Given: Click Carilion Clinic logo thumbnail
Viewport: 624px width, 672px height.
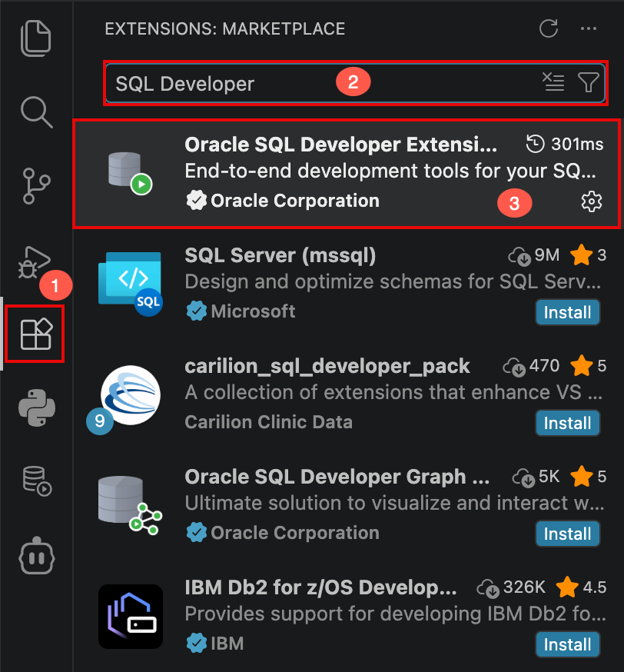Looking at the screenshot, I should (131, 394).
